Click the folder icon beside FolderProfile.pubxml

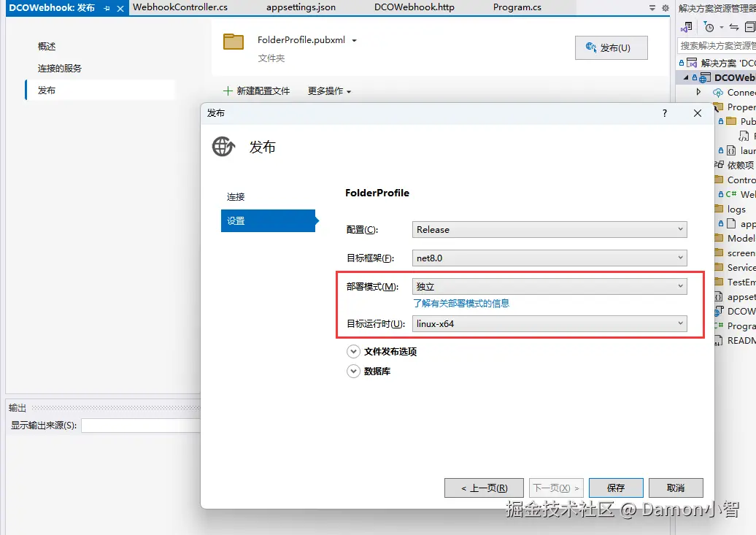point(234,42)
